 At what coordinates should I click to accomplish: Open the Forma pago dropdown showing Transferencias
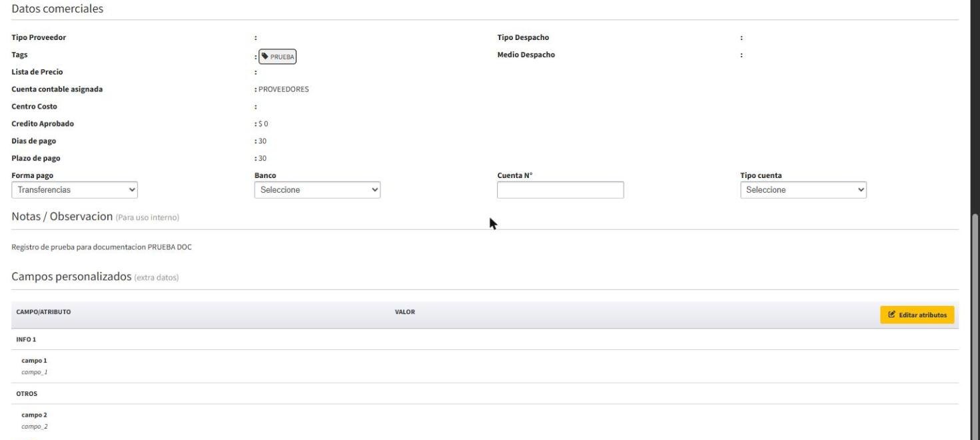point(75,190)
